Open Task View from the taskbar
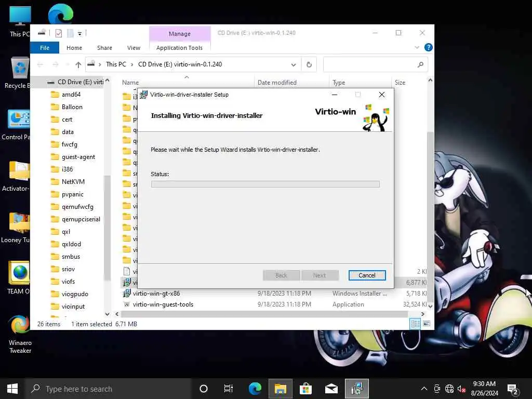This screenshot has width=532, height=399. pos(229,389)
